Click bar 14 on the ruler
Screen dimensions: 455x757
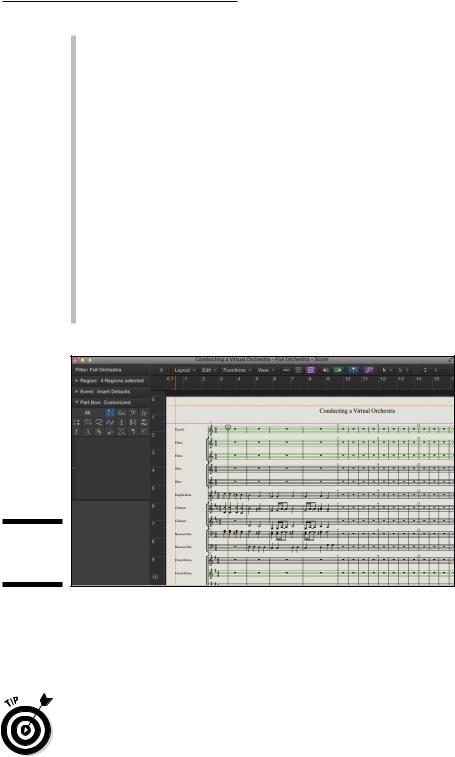(x=419, y=379)
